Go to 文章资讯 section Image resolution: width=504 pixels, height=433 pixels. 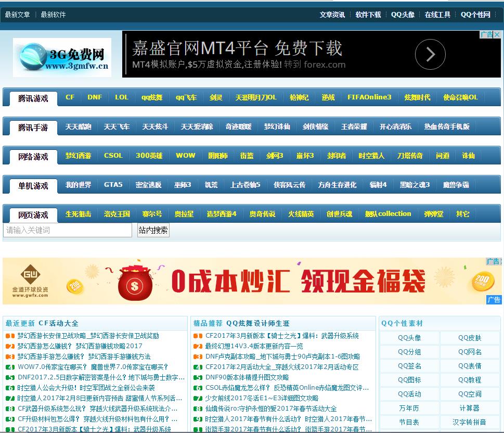pyautogui.click(x=332, y=15)
